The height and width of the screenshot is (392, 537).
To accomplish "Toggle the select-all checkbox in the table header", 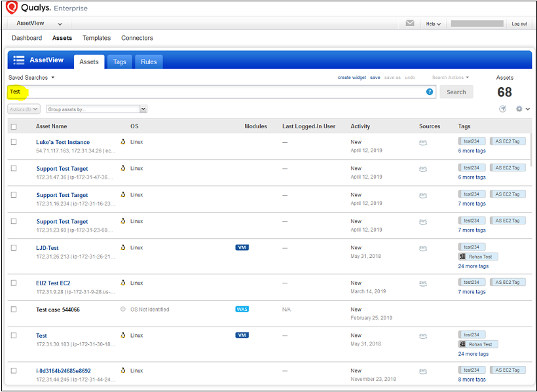I will [14, 126].
